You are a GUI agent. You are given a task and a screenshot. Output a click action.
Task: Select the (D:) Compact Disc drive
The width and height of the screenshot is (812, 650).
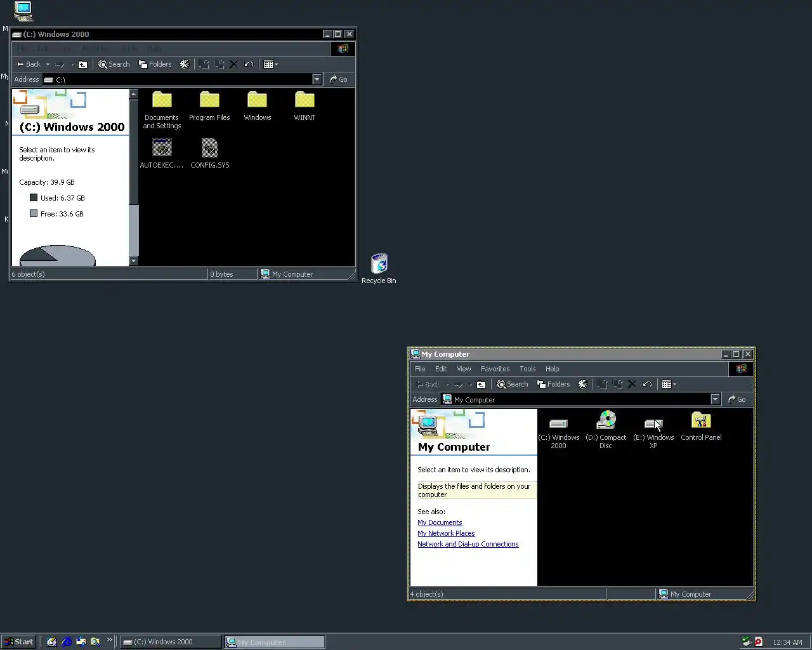click(606, 430)
